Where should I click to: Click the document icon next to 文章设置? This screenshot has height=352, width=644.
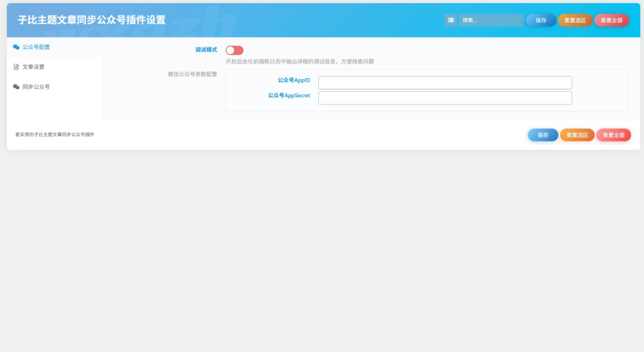16,67
